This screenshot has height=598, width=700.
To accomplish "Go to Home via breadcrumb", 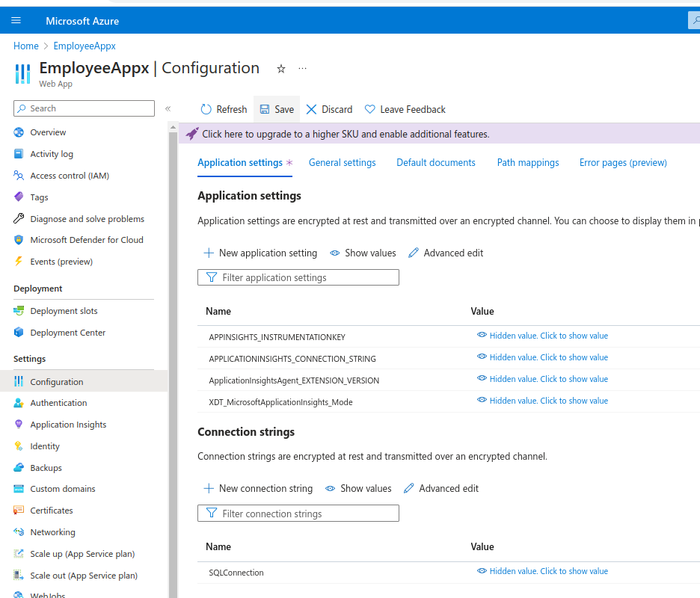I will click(x=26, y=46).
